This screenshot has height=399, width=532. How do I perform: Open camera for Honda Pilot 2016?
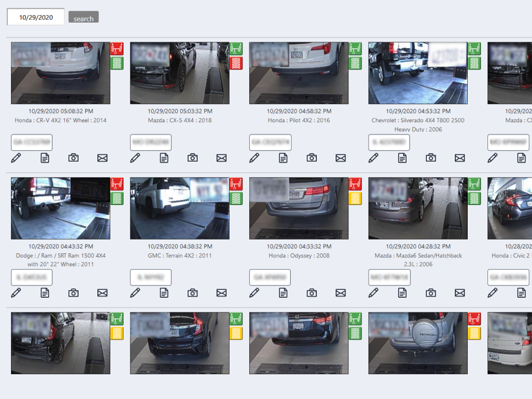point(312,158)
